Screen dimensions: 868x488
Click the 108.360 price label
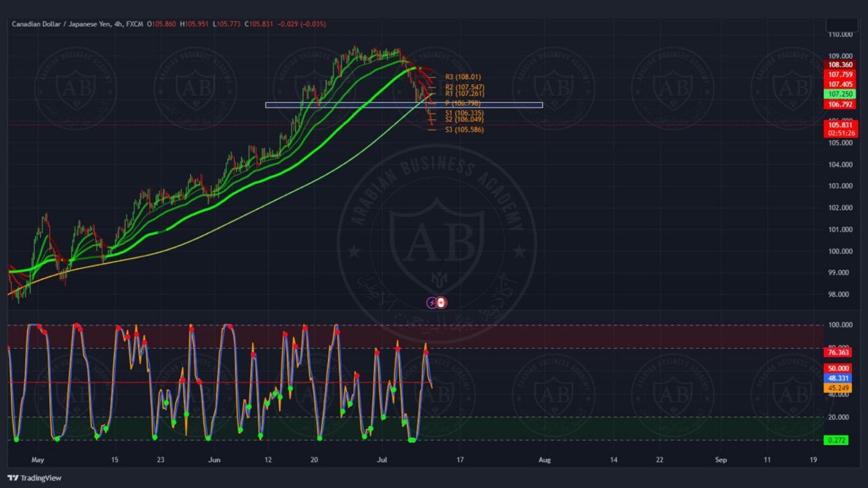tap(840, 65)
